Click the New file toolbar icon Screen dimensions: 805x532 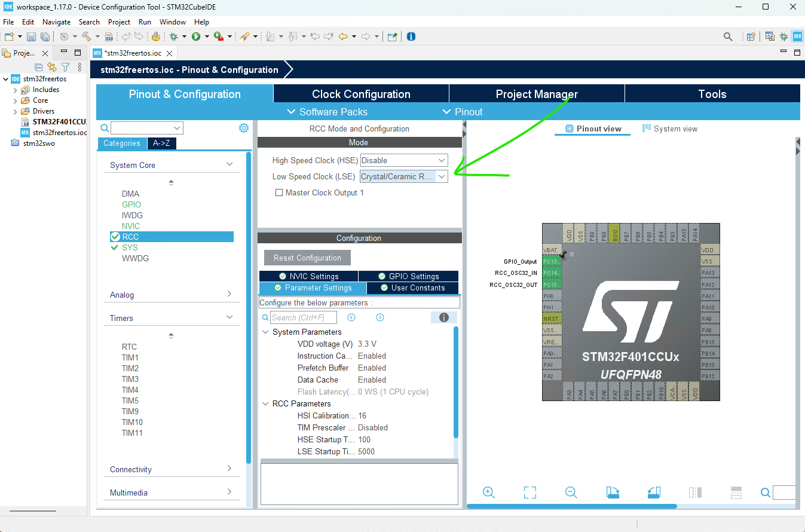click(9, 36)
